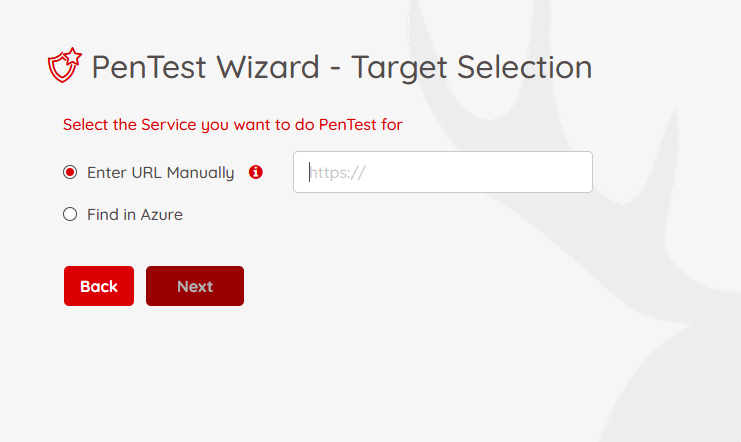The width and height of the screenshot is (741, 442).
Task: Select the Enter URL Manually radio button
Action: tap(70, 172)
